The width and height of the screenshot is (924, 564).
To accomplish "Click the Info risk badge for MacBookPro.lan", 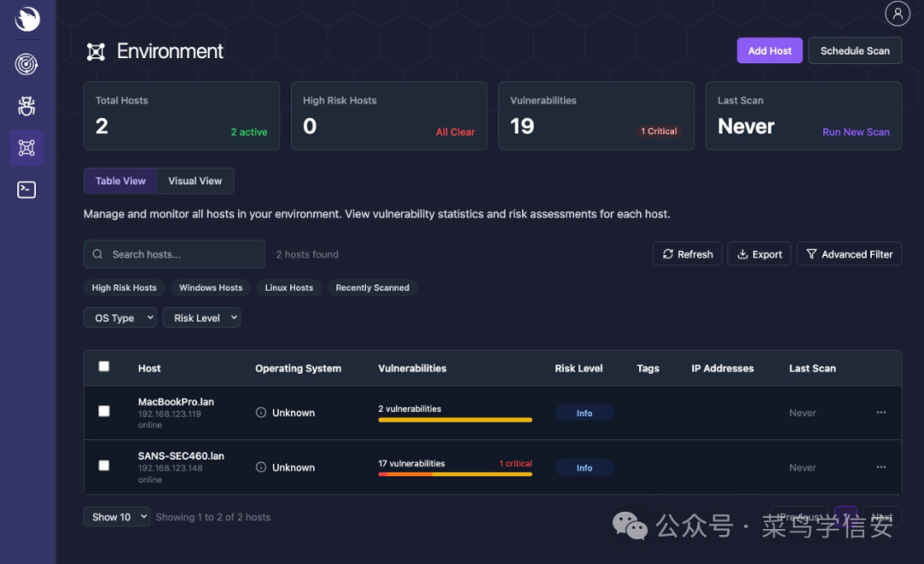I will [584, 413].
